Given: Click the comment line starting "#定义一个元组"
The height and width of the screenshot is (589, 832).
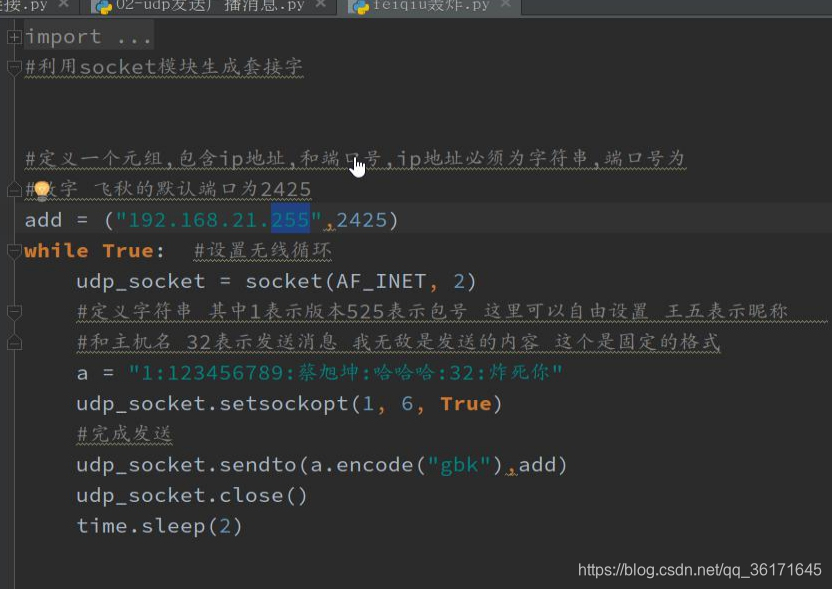Looking at the screenshot, I should (x=356, y=159).
